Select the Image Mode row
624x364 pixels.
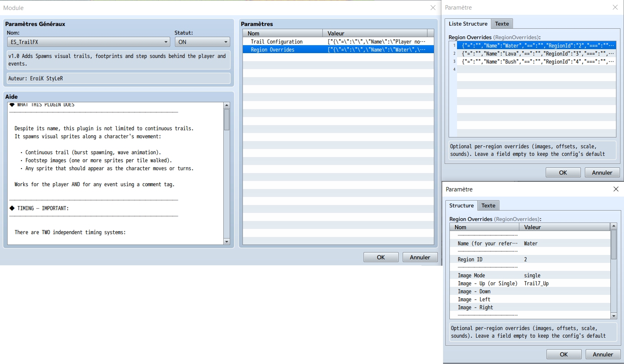[x=530, y=275]
